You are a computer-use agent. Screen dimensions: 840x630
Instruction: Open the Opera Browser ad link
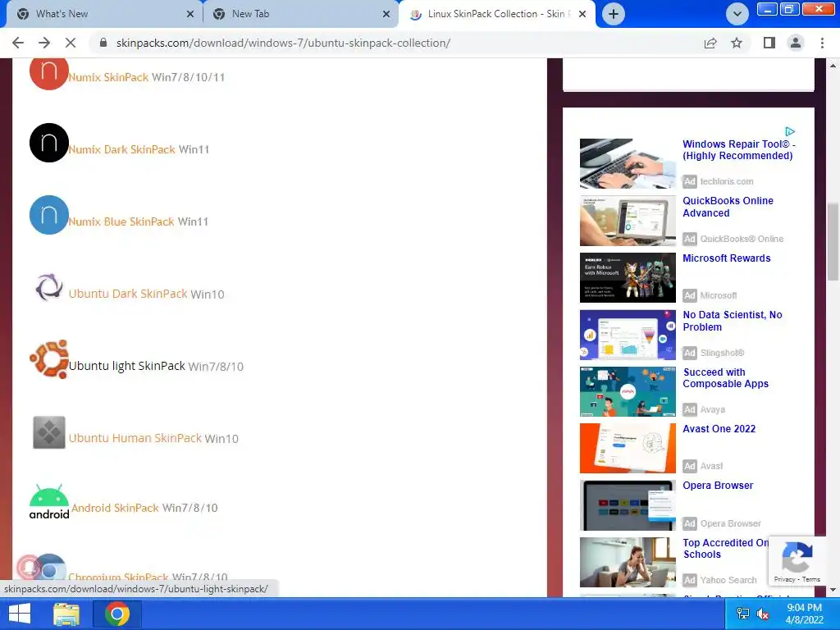pyautogui.click(x=718, y=486)
